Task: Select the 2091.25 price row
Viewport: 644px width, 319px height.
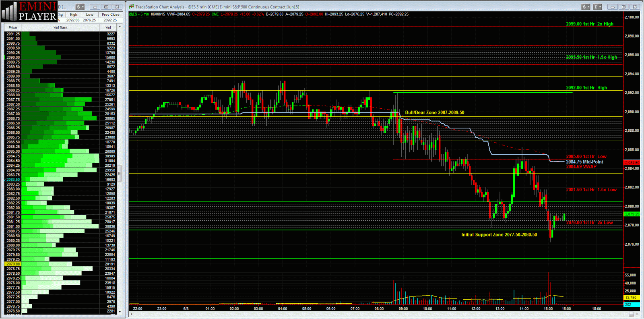Action: (x=60, y=34)
